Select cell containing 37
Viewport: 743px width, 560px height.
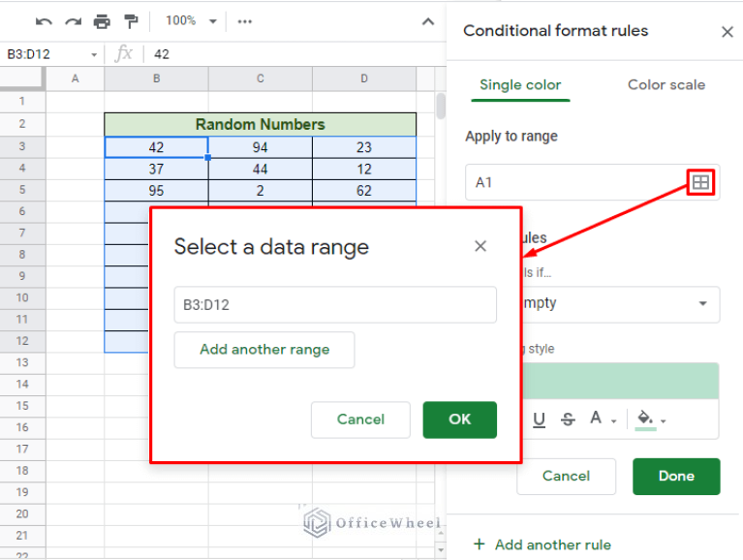pos(156,170)
